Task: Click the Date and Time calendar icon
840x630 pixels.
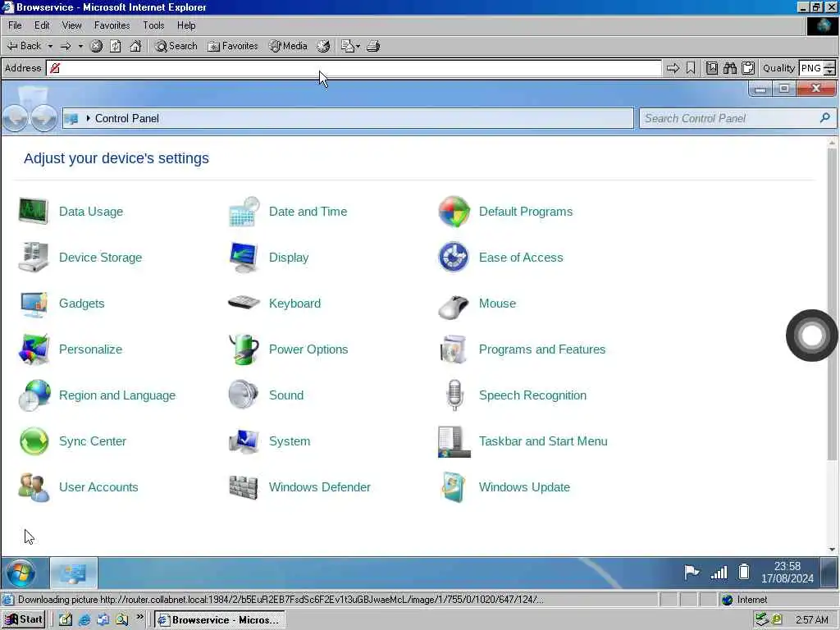Action: 244,211
